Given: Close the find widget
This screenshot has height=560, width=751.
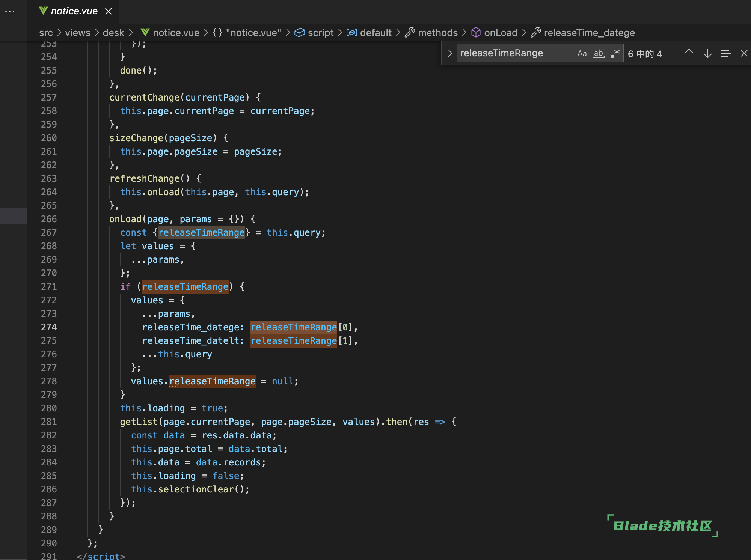Looking at the screenshot, I should (744, 53).
